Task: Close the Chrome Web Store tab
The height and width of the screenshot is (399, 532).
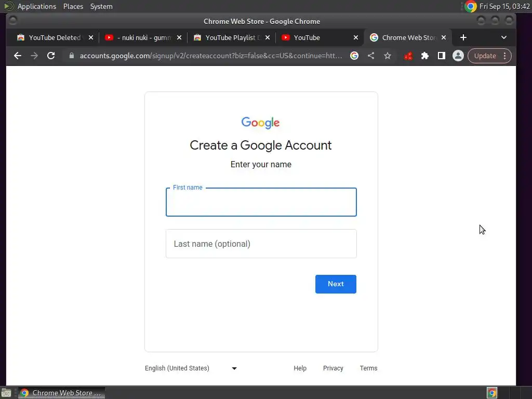Action: click(x=444, y=37)
